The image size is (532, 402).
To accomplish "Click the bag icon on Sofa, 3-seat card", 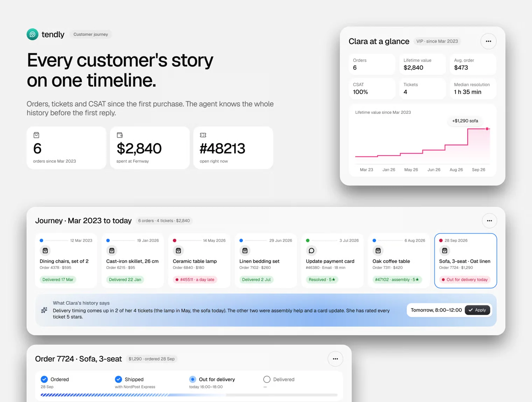I will click(x=444, y=251).
